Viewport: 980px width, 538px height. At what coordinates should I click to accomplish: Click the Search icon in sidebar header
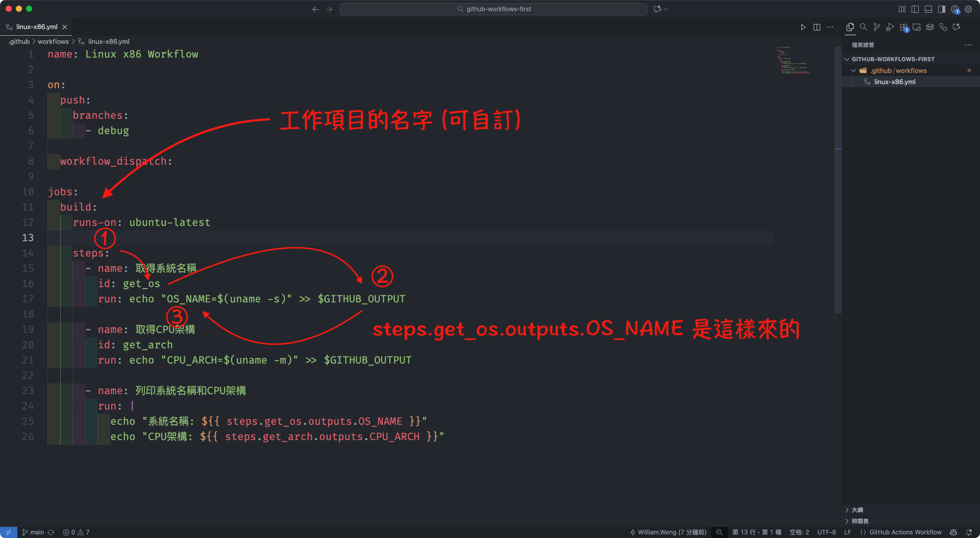tap(863, 27)
